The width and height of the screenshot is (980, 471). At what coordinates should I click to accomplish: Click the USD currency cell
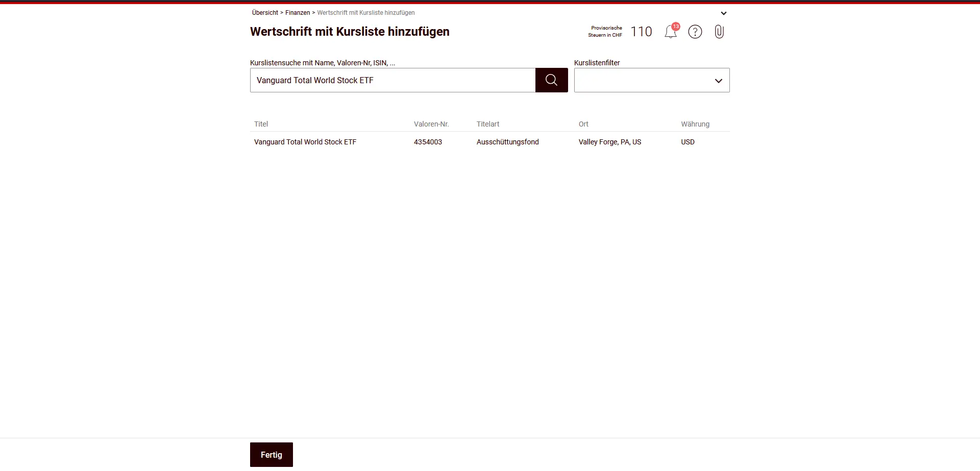click(x=688, y=142)
